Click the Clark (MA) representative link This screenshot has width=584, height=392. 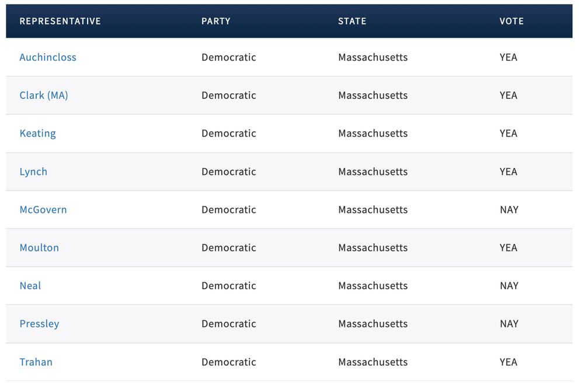coord(44,95)
